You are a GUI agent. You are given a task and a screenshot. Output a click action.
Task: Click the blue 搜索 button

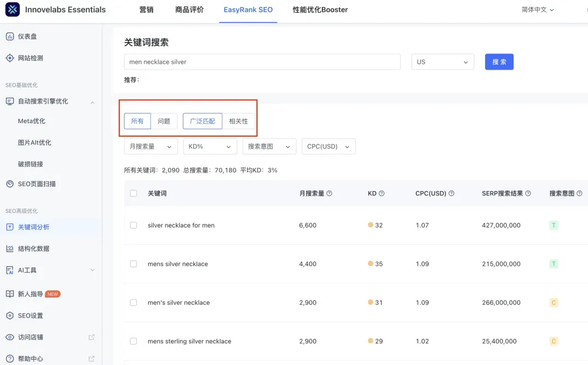pos(499,62)
